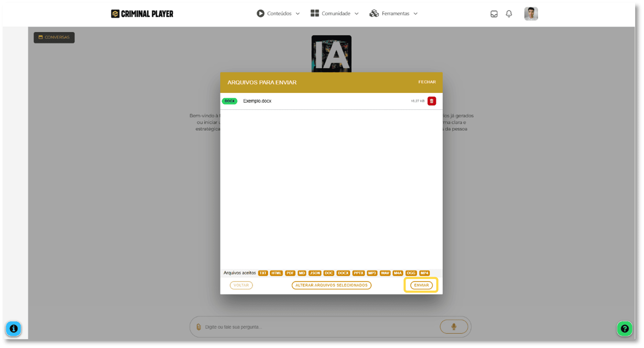Click the Criminal Player logo
The width and height of the screenshot is (644, 348).
(142, 14)
